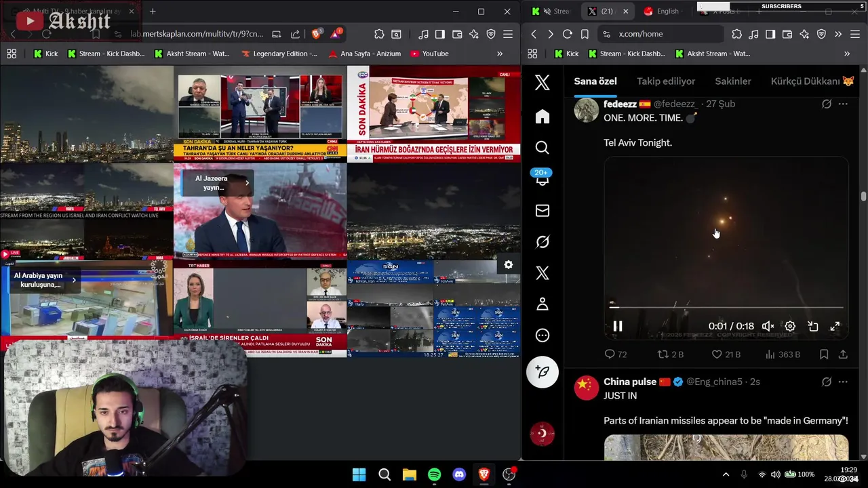Image resolution: width=868 pixels, height=488 pixels.
Task: Toggle picture-in-picture on Tel Aviv video
Action: pyautogui.click(x=813, y=326)
